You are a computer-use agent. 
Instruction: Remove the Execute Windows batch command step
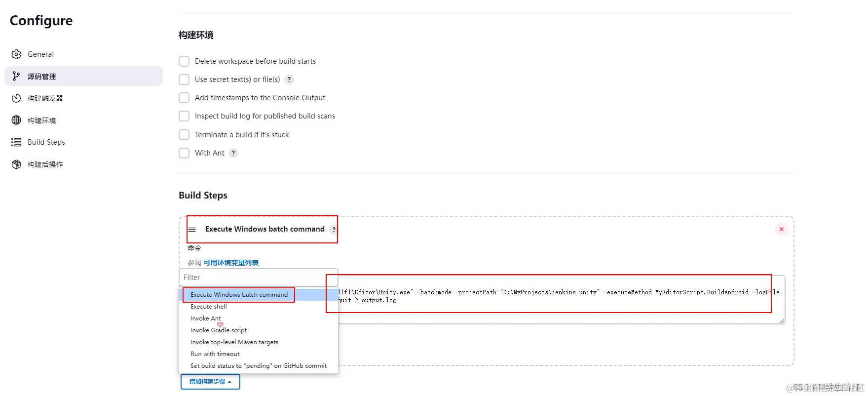[x=782, y=229]
